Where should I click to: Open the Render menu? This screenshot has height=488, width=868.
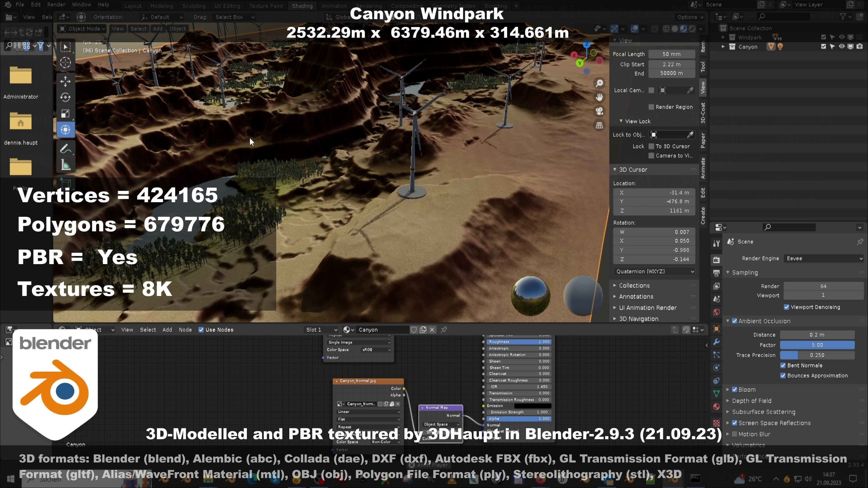56,5
